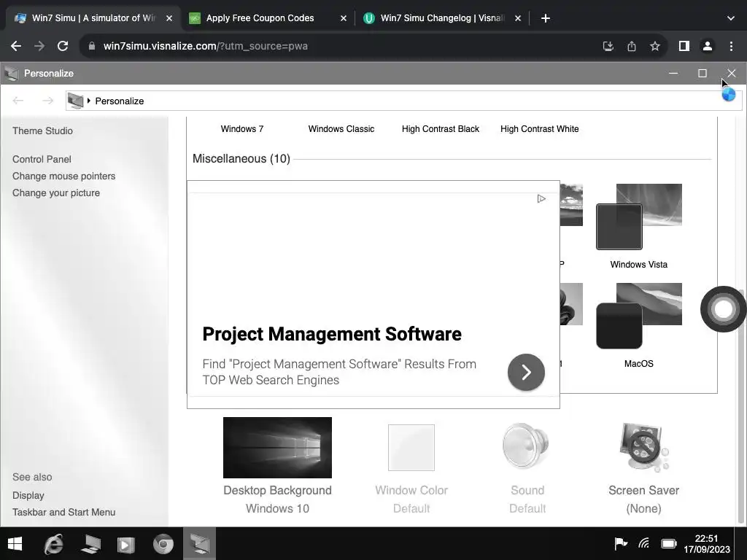View site information lock icon

coord(92,46)
